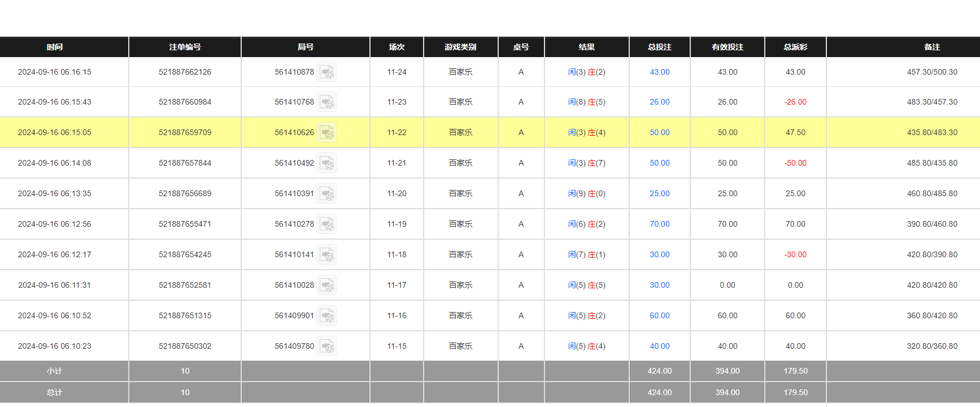Screen dimensions: 980x407
Task: Open video replay icon for round 561410878
Action: (326, 72)
